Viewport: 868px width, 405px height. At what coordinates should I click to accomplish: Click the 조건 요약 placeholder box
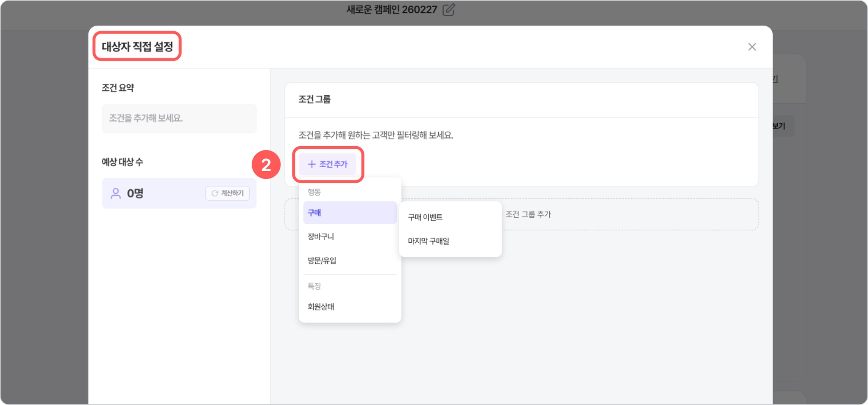click(179, 118)
